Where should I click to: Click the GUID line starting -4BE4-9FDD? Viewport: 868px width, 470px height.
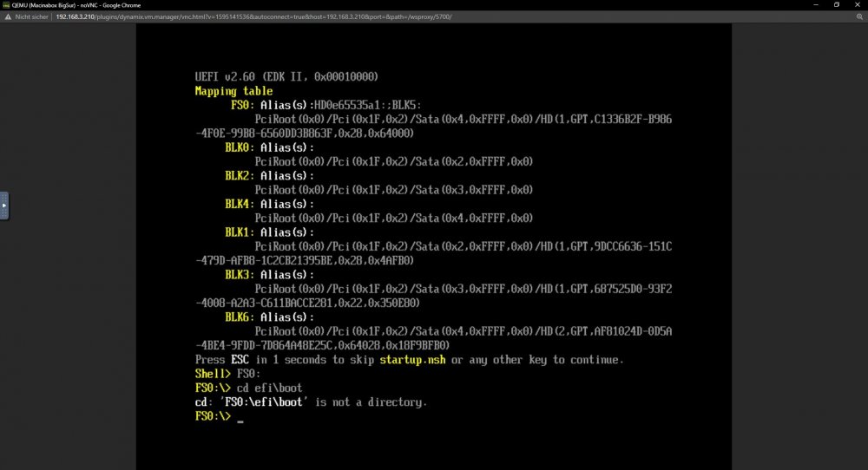tap(322, 345)
